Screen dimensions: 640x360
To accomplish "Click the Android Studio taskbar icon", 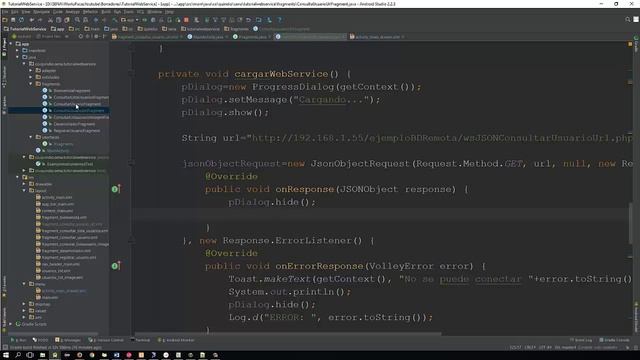I will (x=55, y=355).
